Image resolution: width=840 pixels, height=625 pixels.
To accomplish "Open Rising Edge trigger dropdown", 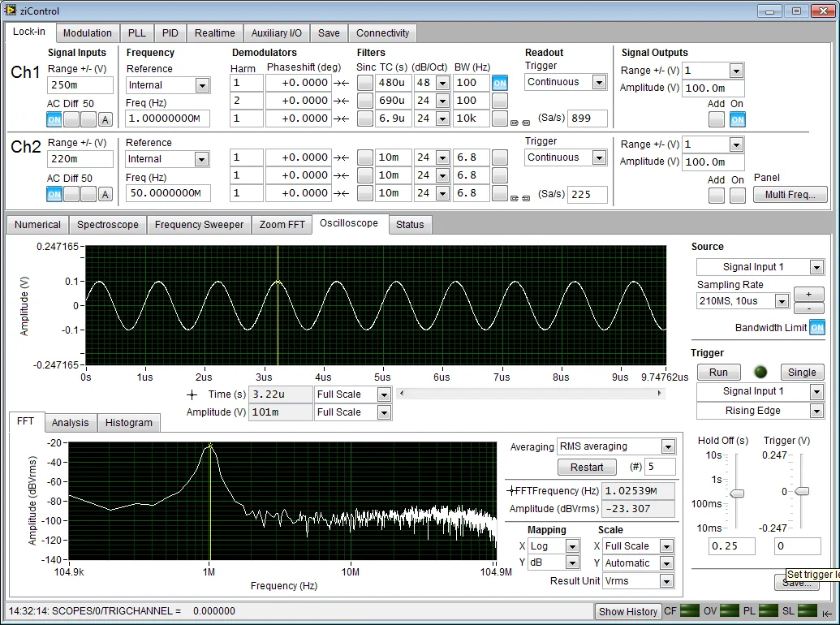I will [x=816, y=411].
